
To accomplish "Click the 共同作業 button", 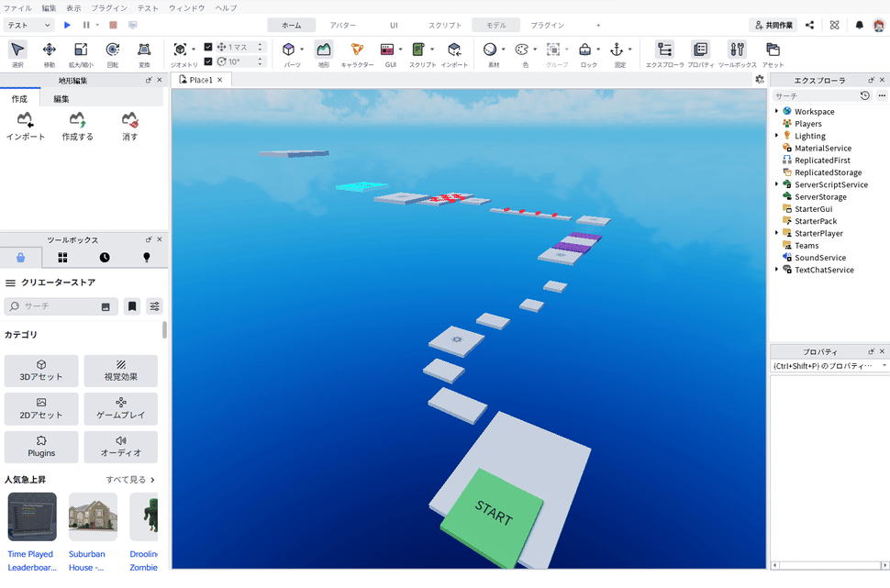I will coord(773,25).
